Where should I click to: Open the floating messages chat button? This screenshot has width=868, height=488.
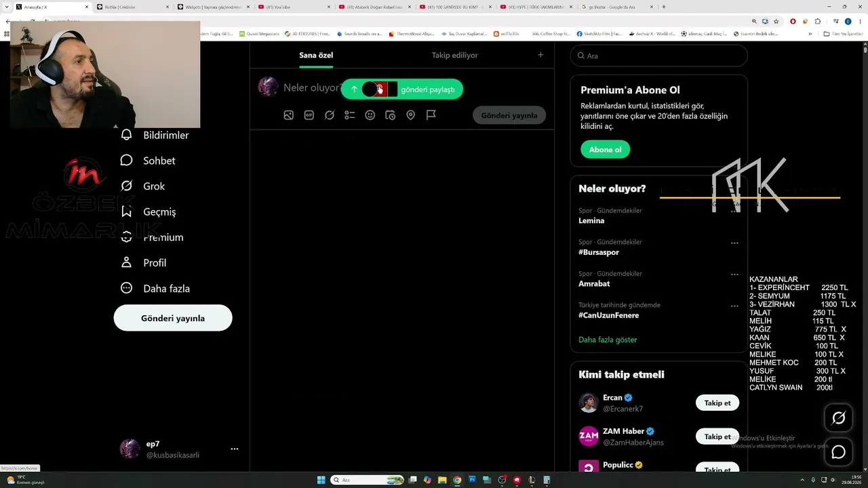tap(839, 451)
